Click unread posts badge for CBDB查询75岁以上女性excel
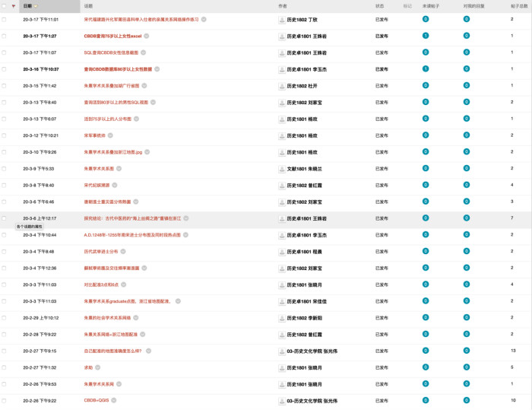The height and width of the screenshot is (410, 532). click(x=426, y=36)
